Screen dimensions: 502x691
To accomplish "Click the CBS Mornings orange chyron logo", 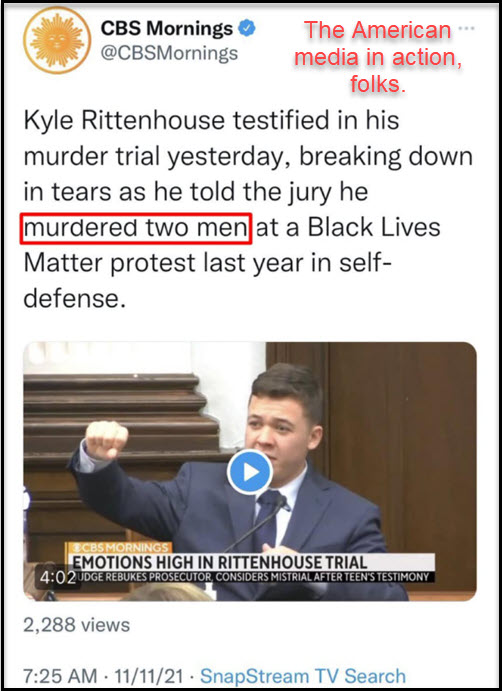I will pos(118,548).
